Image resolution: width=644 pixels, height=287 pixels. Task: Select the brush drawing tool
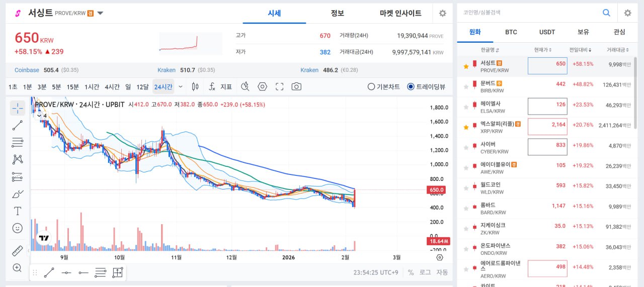pos(18,194)
